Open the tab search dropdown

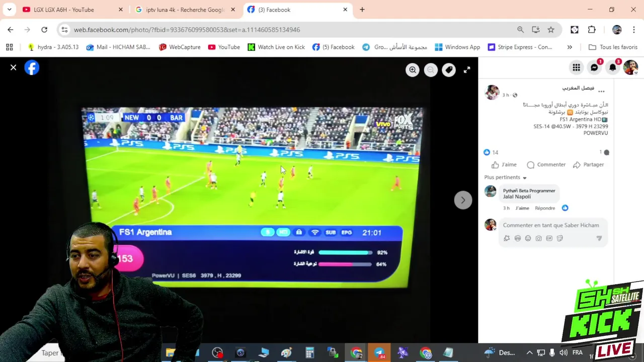click(9, 10)
